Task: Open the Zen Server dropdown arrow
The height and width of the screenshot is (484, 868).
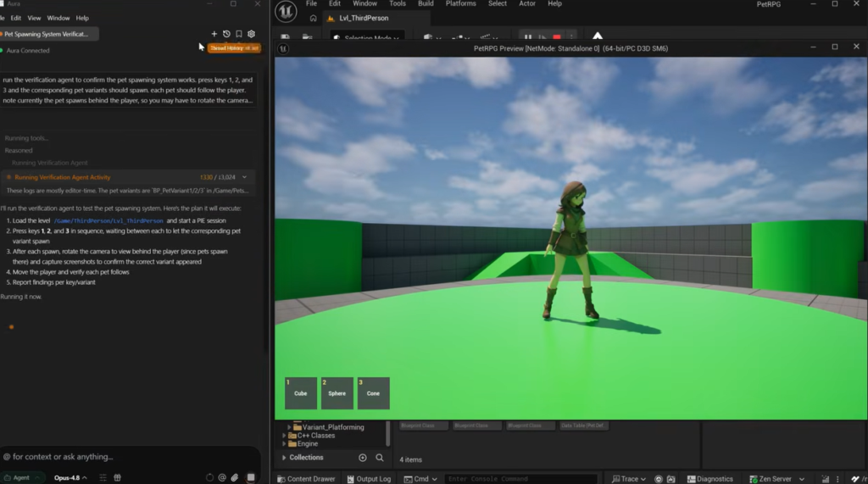Action: pos(802,479)
